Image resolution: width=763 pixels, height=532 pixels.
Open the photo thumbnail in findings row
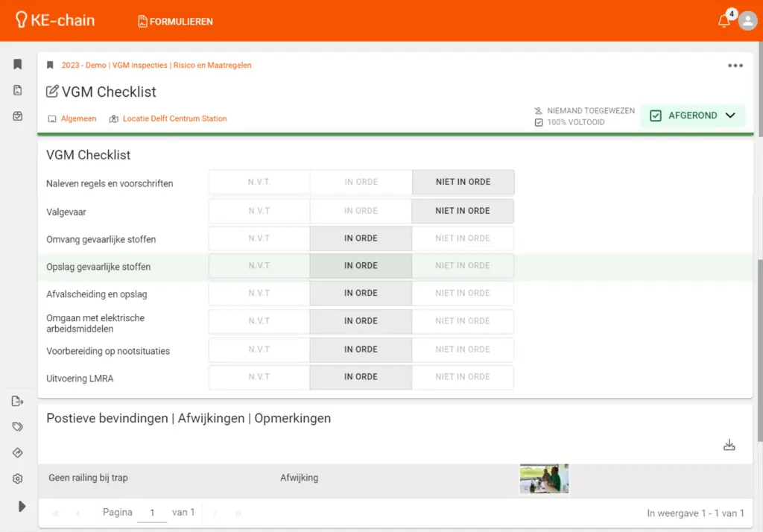(544, 478)
